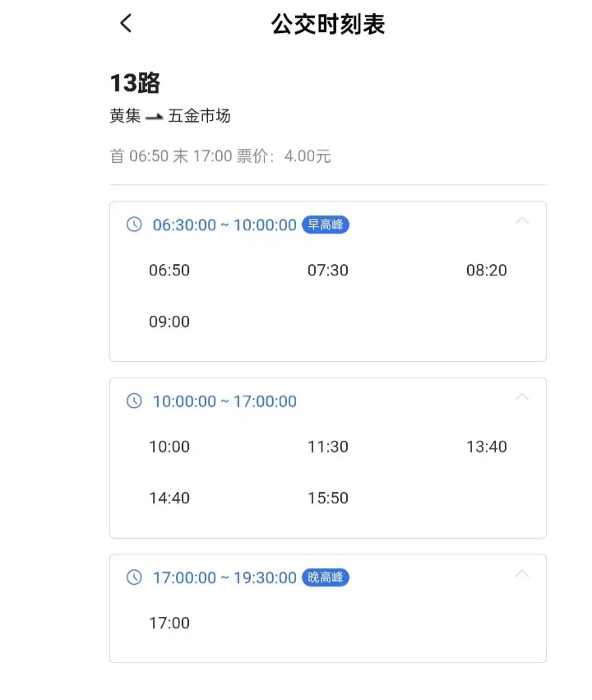Select the 06:50 departure time

[x=169, y=270]
